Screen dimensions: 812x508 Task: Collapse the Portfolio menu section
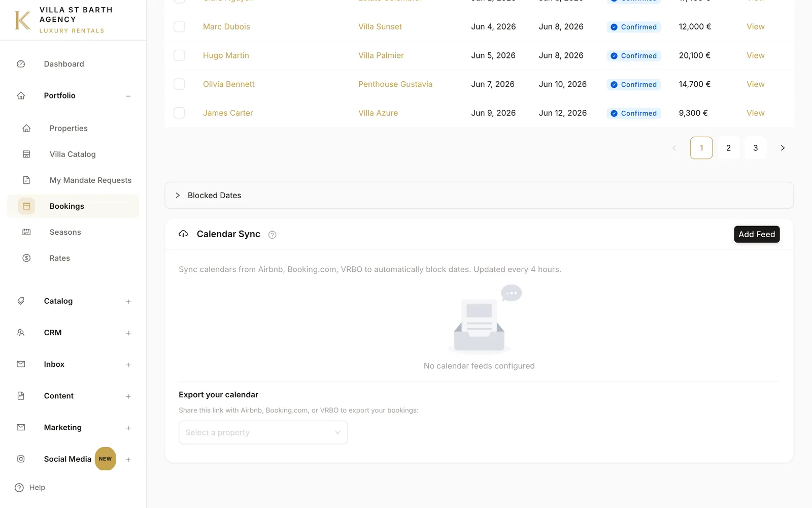click(128, 96)
